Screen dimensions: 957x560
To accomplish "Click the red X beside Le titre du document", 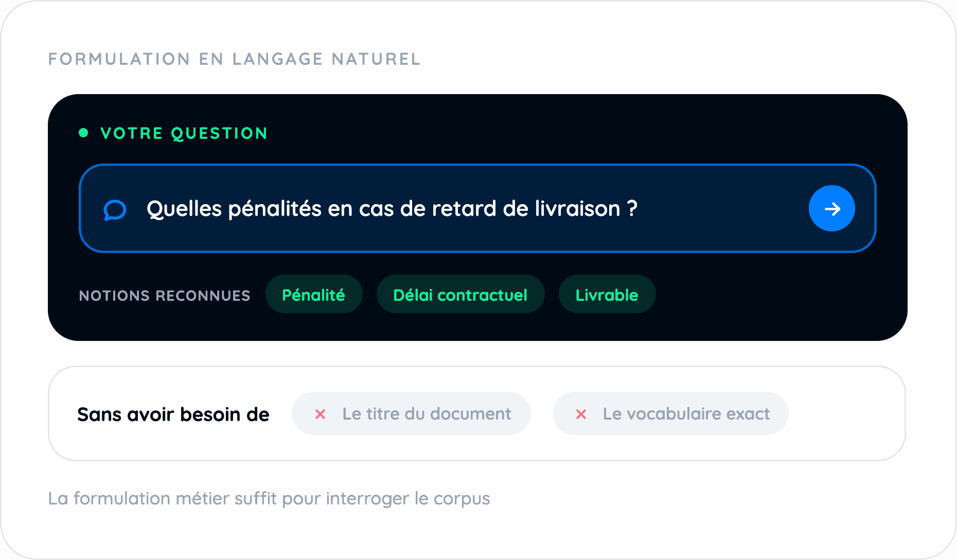I will click(x=320, y=414).
